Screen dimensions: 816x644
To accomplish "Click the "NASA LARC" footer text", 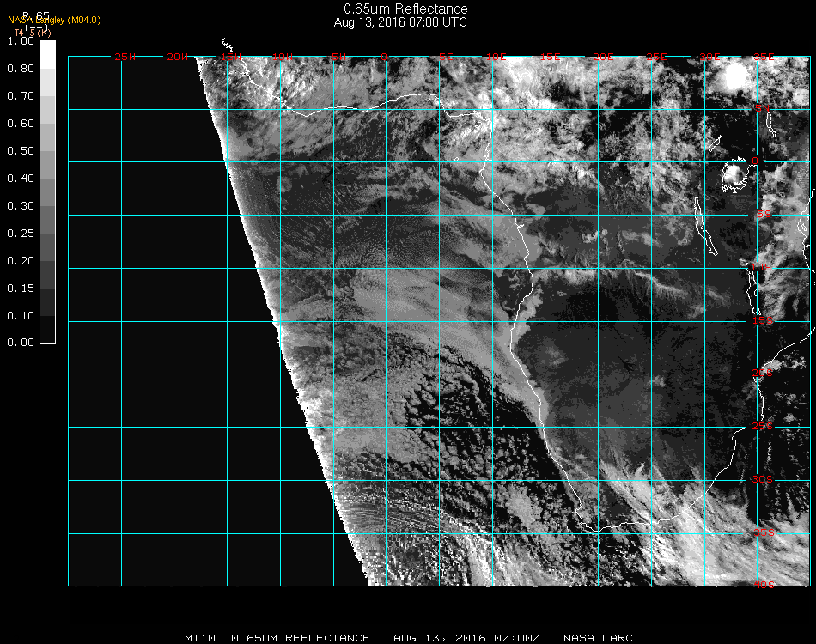I will point(598,638).
